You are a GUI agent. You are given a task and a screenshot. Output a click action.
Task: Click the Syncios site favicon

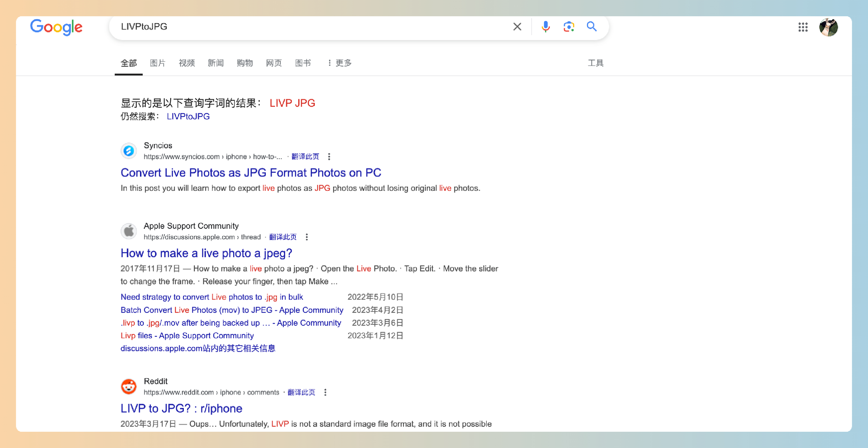tap(129, 151)
